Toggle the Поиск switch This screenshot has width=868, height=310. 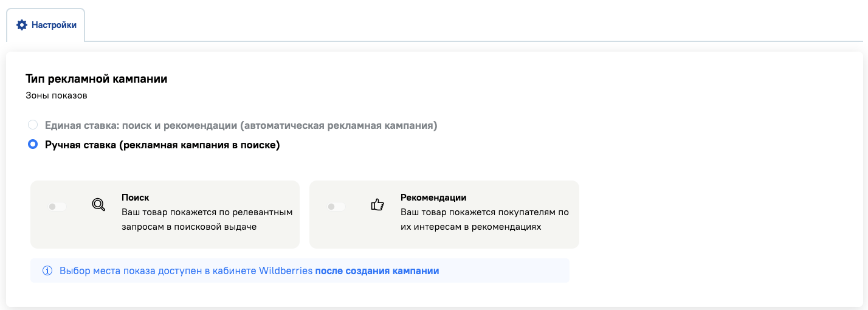click(x=57, y=207)
